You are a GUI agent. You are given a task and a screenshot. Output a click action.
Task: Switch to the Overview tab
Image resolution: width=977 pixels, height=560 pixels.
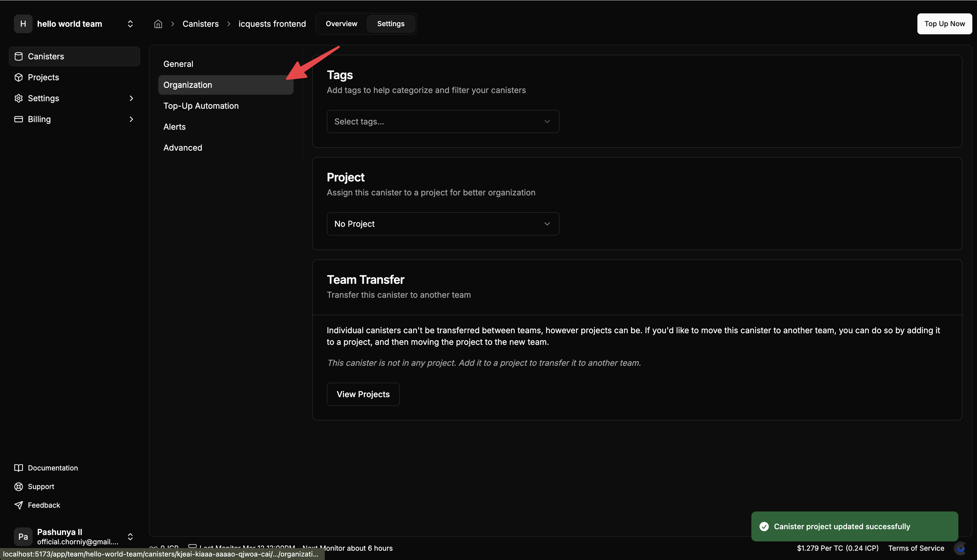(341, 24)
